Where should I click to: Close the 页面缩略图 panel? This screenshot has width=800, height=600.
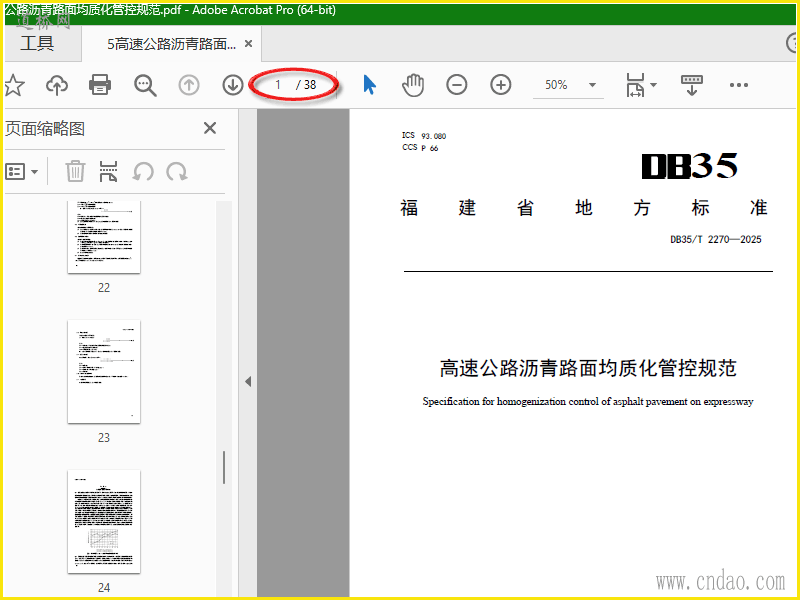pyautogui.click(x=210, y=128)
